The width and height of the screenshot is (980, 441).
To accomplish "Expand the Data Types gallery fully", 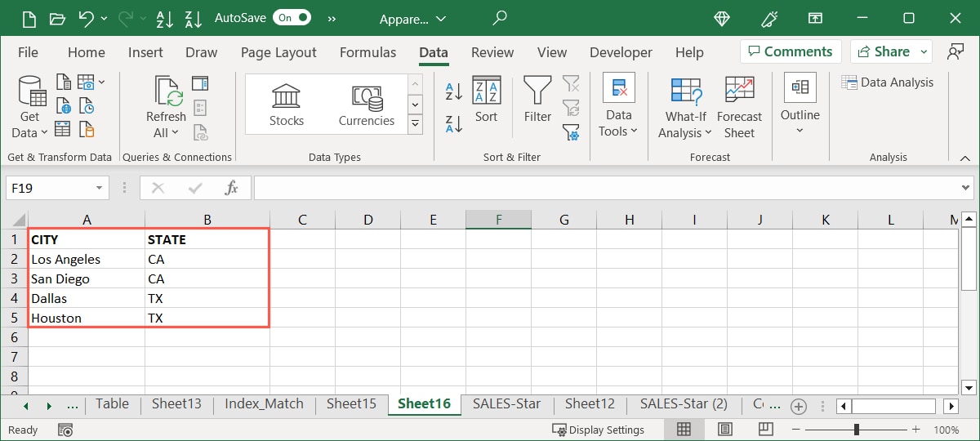I will tap(415, 124).
